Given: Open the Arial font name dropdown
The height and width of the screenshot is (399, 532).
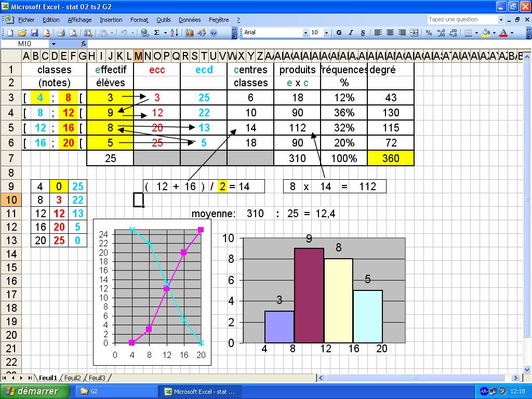Looking at the screenshot, I should coord(305,33).
